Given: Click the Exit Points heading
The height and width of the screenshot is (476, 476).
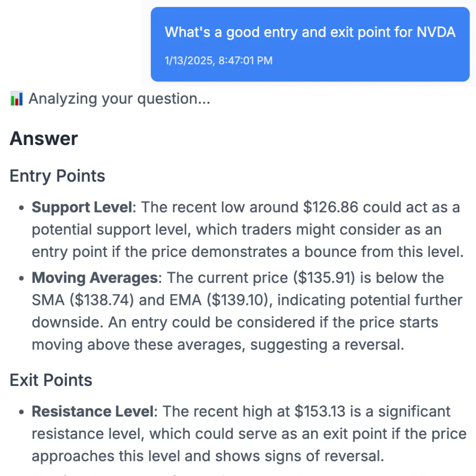Looking at the screenshot, I should 51,380.
